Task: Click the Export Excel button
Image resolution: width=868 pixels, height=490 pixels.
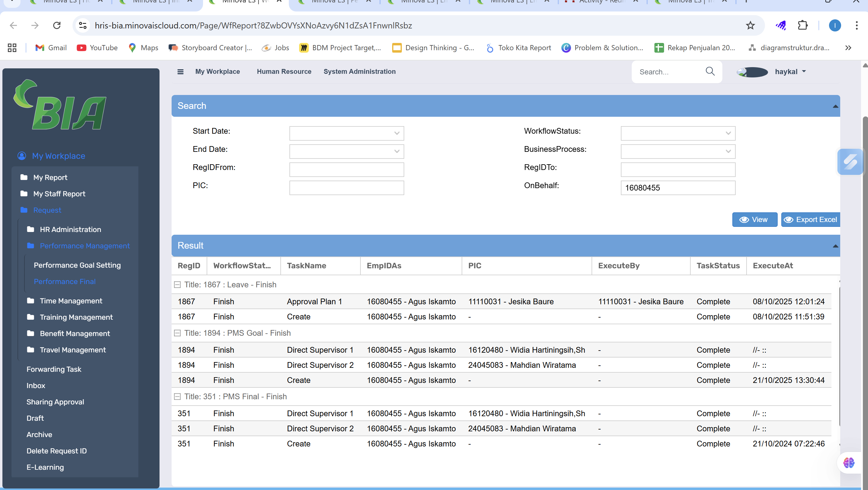Action: coord(810,220)
